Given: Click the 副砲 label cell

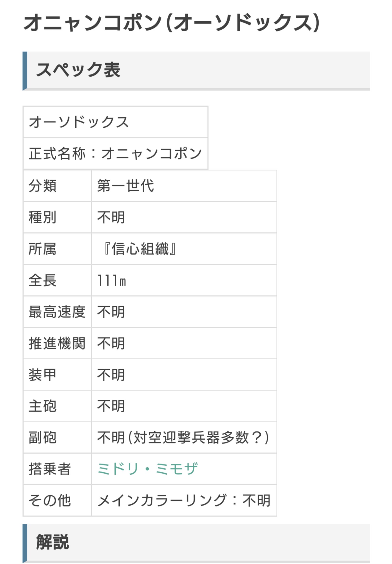Looking at the screenshot, I should [x=57, y=437].
